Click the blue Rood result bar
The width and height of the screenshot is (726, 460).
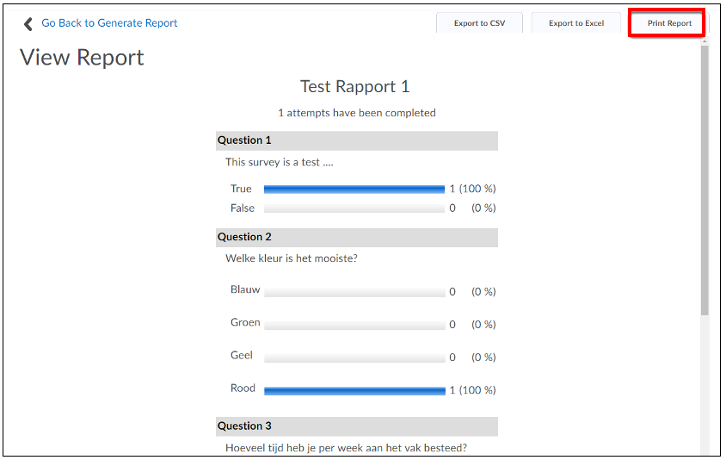tap(355, 391)
